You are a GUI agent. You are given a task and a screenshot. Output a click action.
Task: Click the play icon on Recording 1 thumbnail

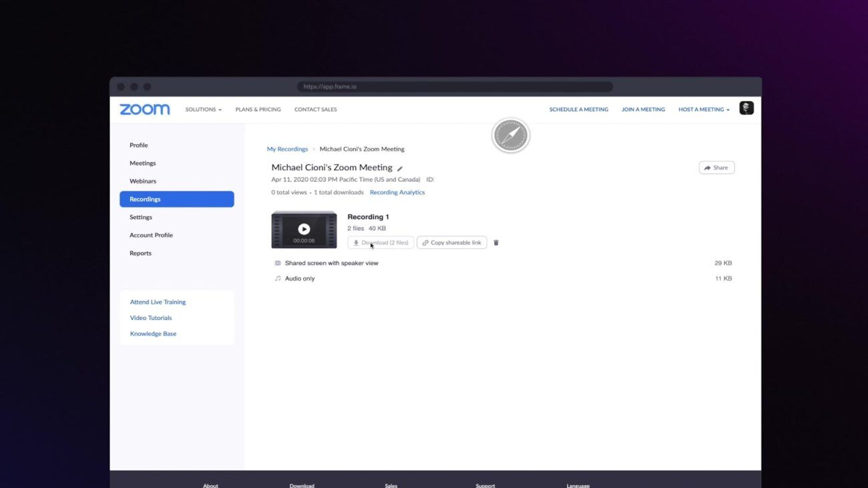304,228
